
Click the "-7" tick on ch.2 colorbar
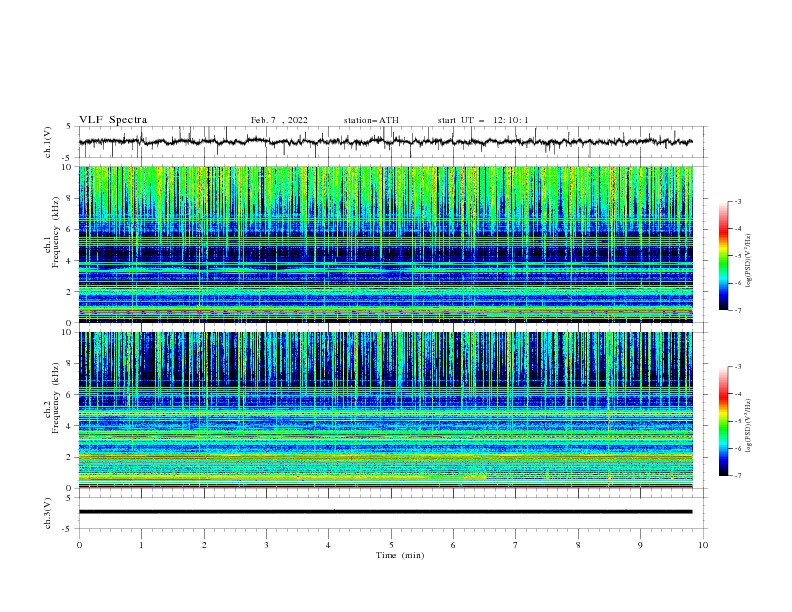pos(738,476)
